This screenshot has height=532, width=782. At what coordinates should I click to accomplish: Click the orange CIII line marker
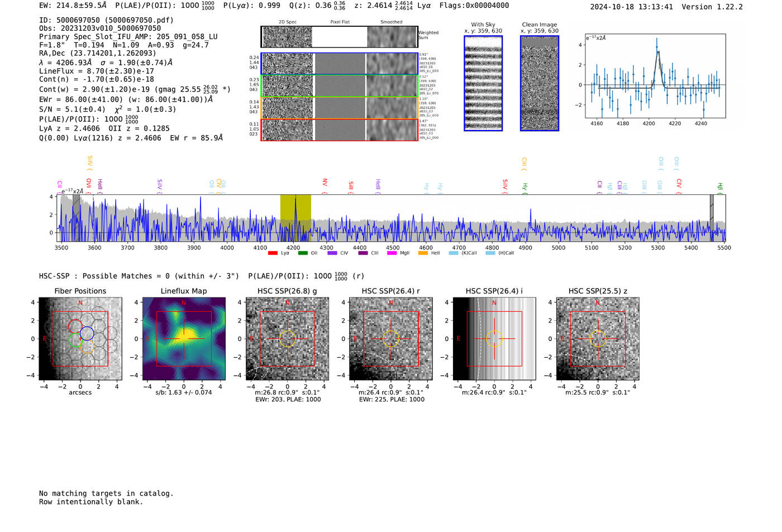point(524,164)
